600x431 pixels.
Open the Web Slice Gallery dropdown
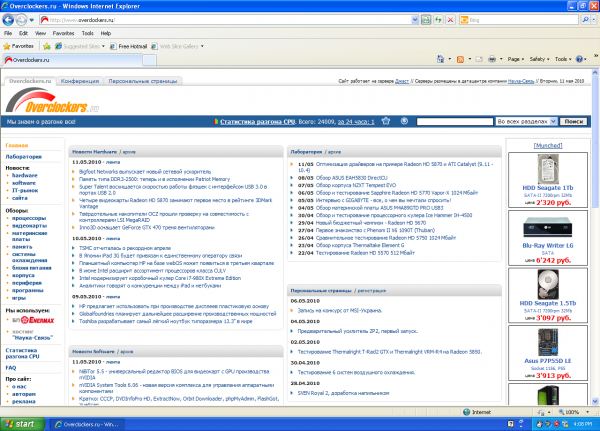(177, 46)
